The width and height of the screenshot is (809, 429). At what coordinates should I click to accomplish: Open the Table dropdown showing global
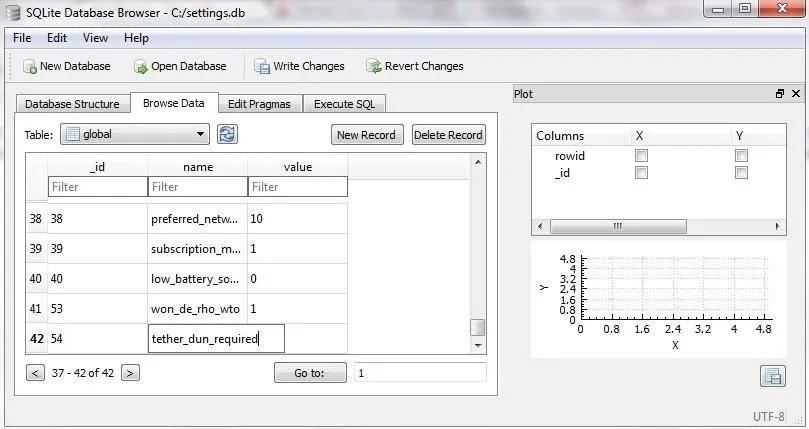[x=135, y=134]
